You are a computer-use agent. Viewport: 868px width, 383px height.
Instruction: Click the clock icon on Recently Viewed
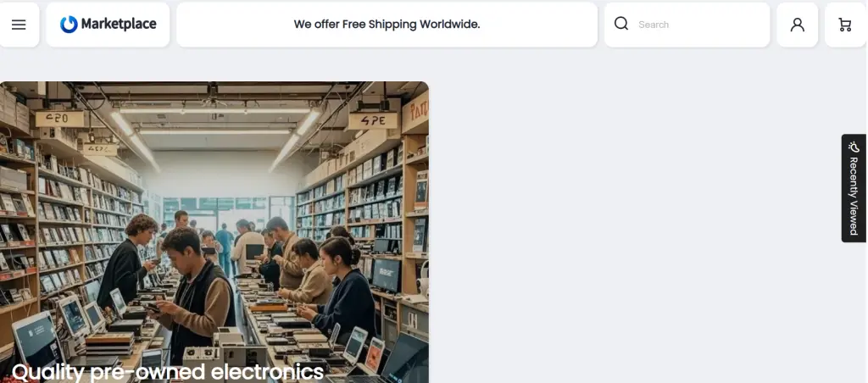[854, 147]
